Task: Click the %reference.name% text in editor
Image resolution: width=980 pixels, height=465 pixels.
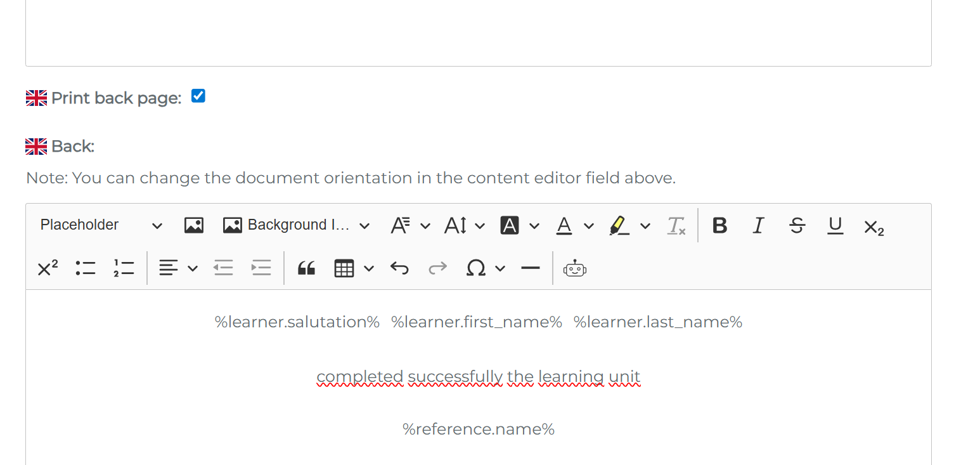Action: (x=479, y=429)
